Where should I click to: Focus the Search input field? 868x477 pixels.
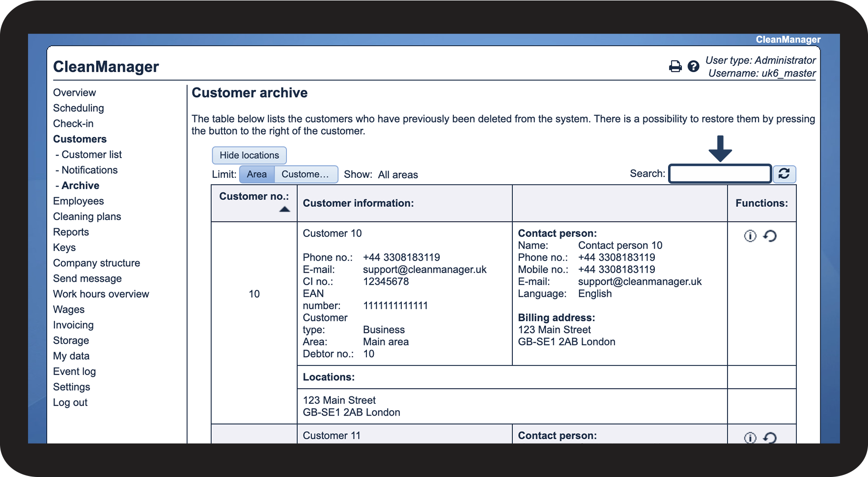pos(720,174)
